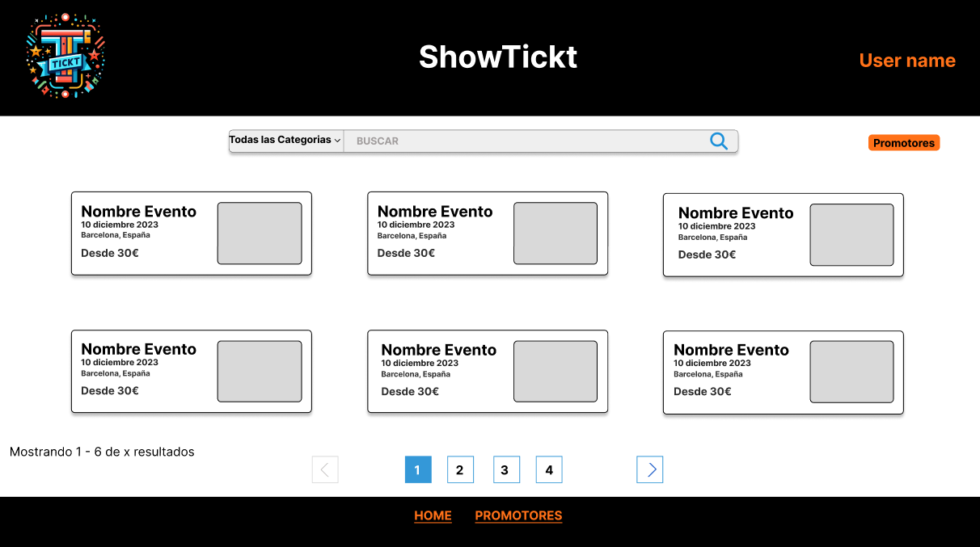Select page 1 in pagination
980x547 pixels.
click(x=418, y=469)
